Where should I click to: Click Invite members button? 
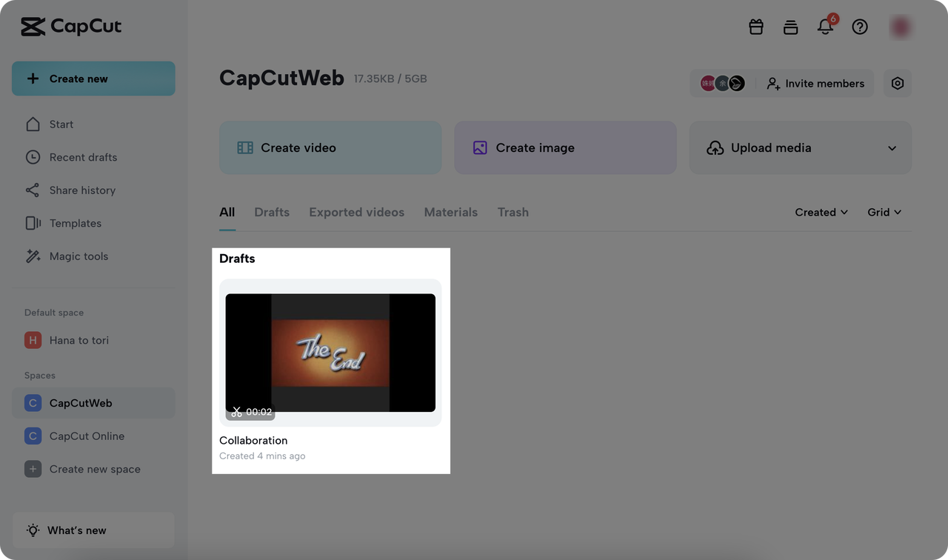[815, 84]
